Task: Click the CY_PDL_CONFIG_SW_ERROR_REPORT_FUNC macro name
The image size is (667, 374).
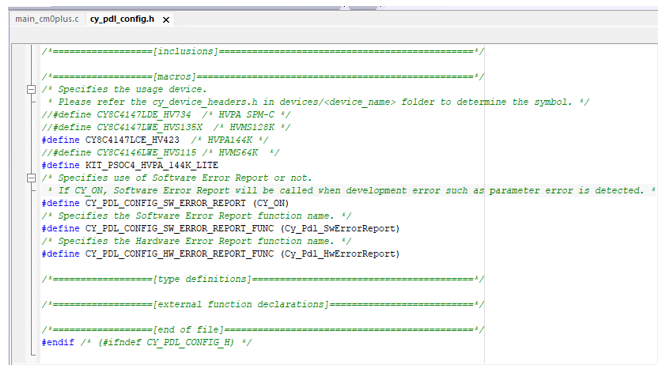Action: (180, 228)
